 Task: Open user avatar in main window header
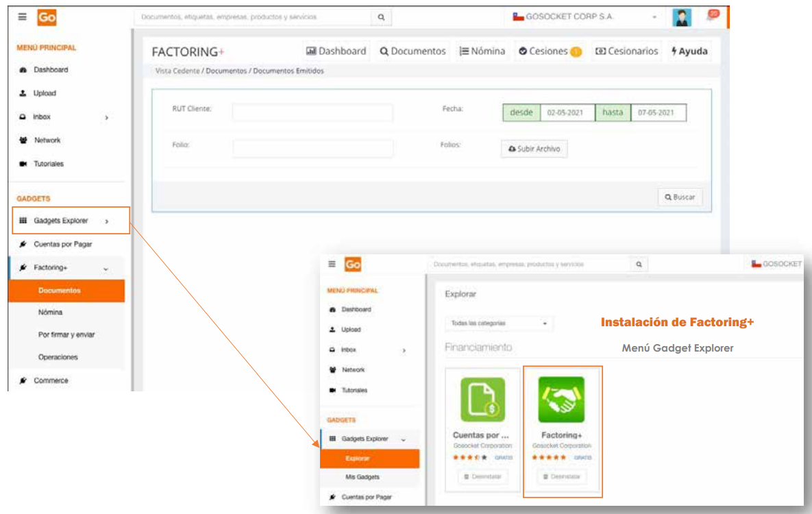coord(682,17)
